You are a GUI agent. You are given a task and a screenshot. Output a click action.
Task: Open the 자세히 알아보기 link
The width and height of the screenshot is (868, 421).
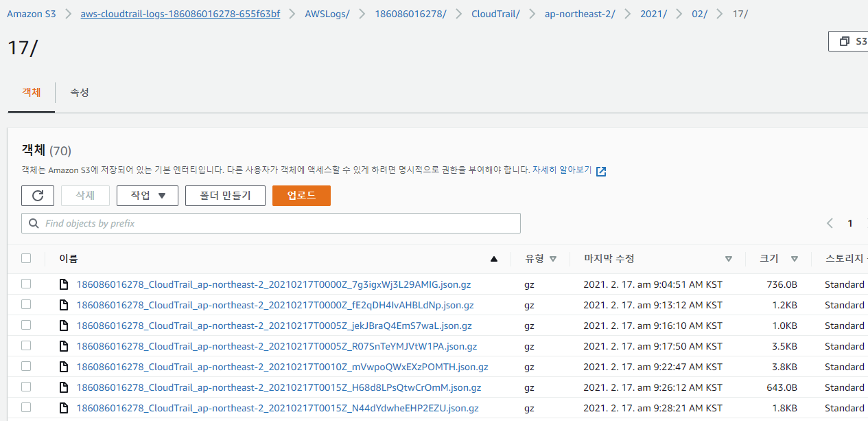click(x=562, y=170)
